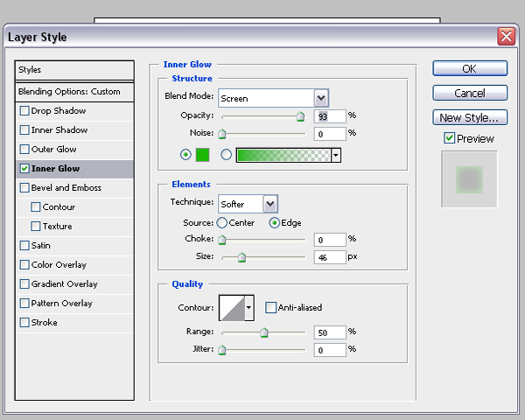Select the Styles panel entry

click(74, 70)
